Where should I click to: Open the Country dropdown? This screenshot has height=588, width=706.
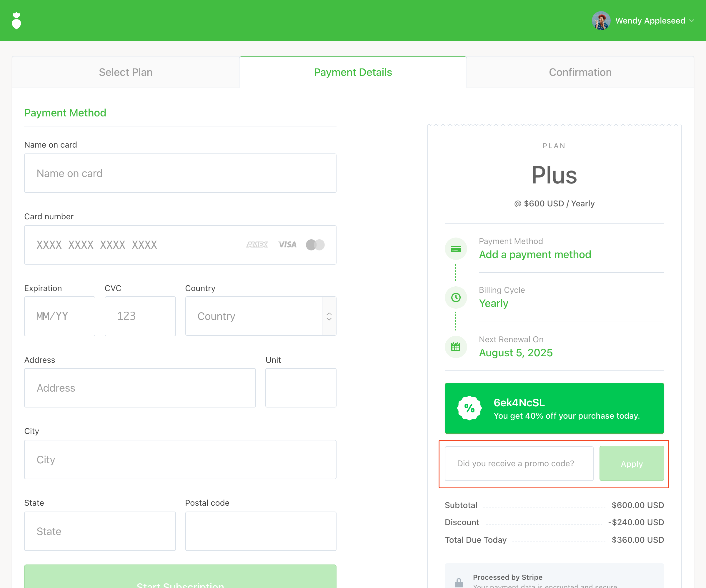coord(254,316)
